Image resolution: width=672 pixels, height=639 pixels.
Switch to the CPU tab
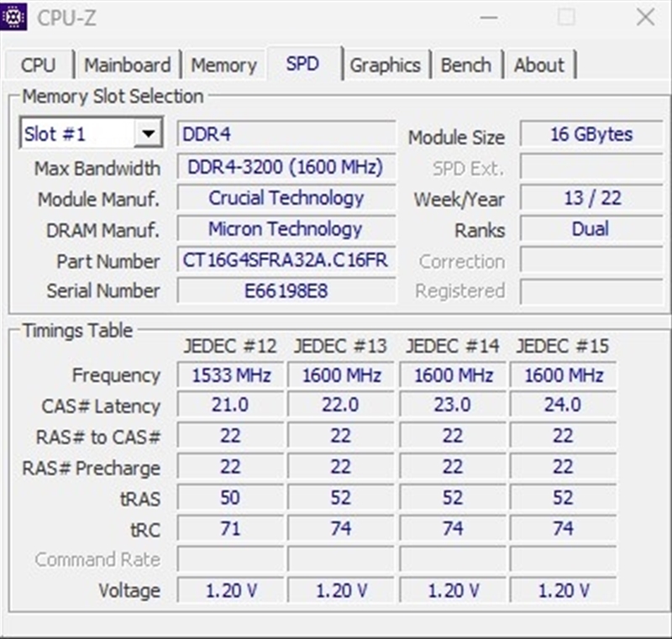[x=38, y=65]
